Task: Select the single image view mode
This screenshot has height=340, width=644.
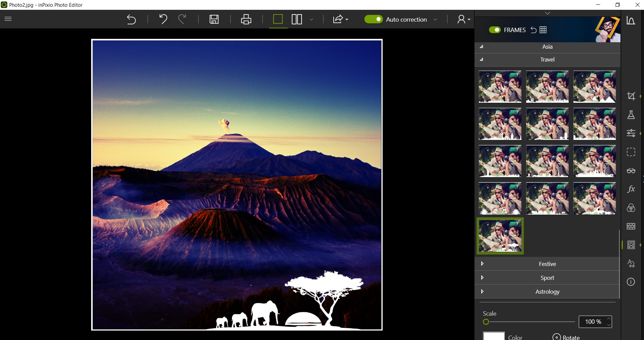Action: tap(278, 19)
